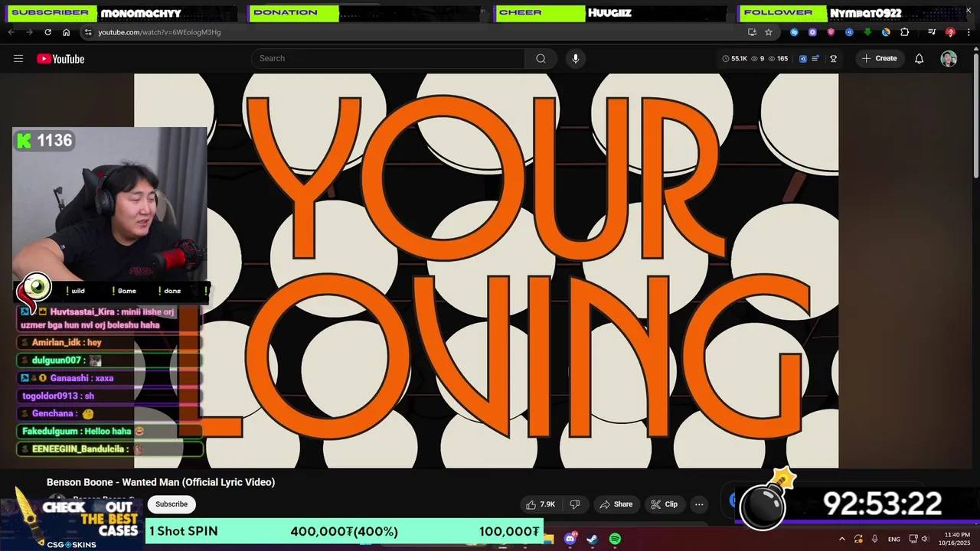
Task: Click the lyric video player area
Action: coord(486,271)
